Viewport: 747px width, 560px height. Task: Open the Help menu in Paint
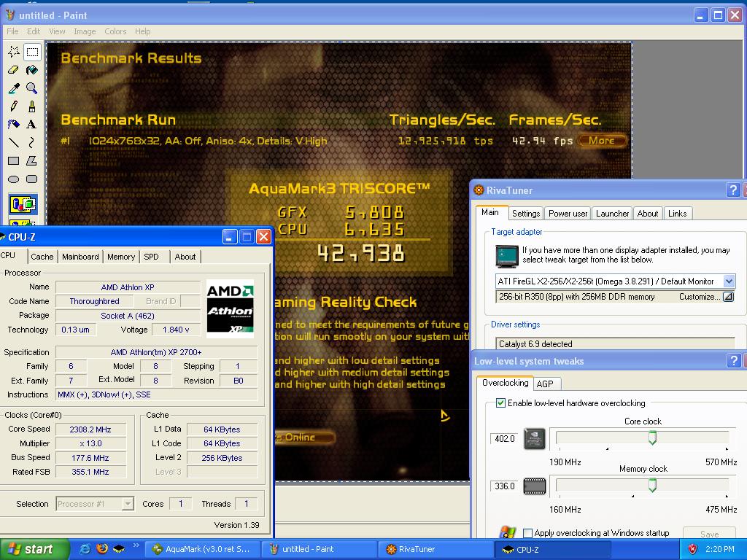pos(142,31)
